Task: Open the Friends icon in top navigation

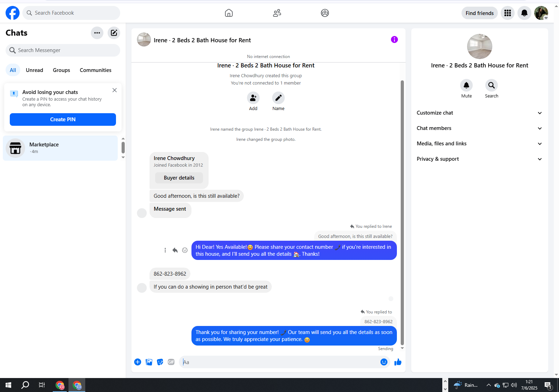Action: pos(277,13)
